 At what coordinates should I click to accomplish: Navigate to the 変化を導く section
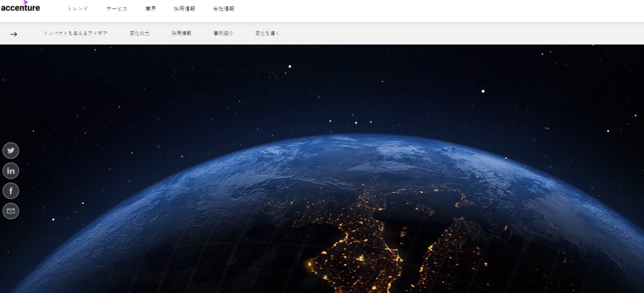(267, 34)
